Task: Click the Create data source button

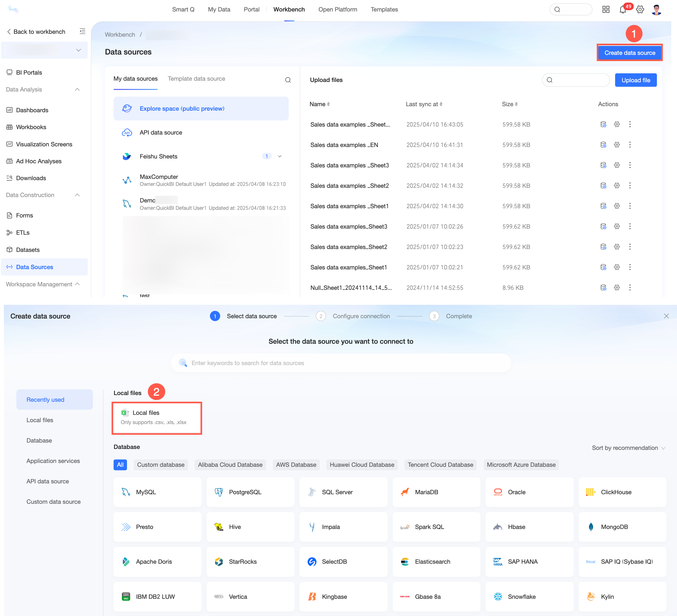Action: 630,53
